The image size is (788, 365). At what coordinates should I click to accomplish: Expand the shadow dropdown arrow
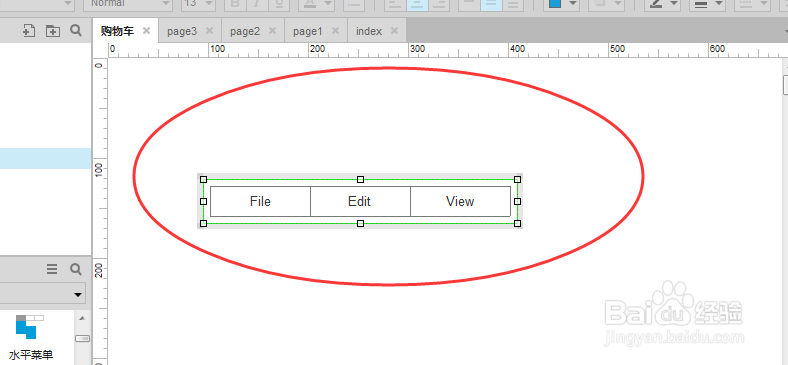click(x=618, y=4)
